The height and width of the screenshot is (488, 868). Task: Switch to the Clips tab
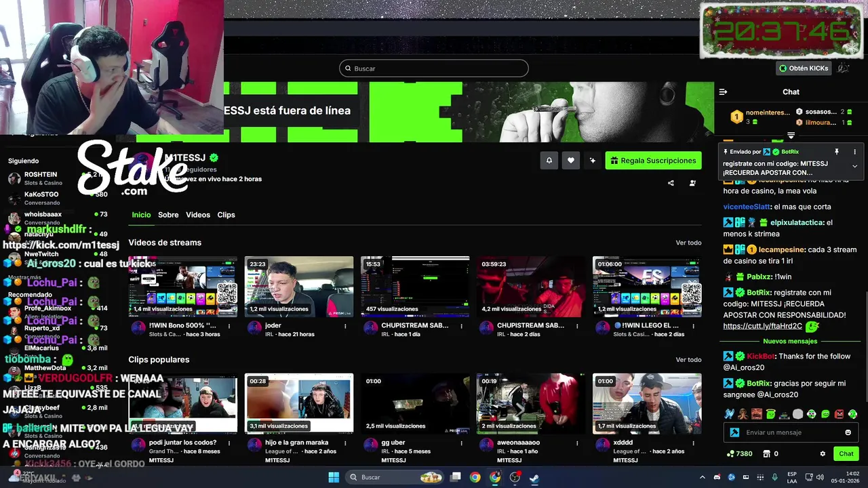click(x=226, y=215)
